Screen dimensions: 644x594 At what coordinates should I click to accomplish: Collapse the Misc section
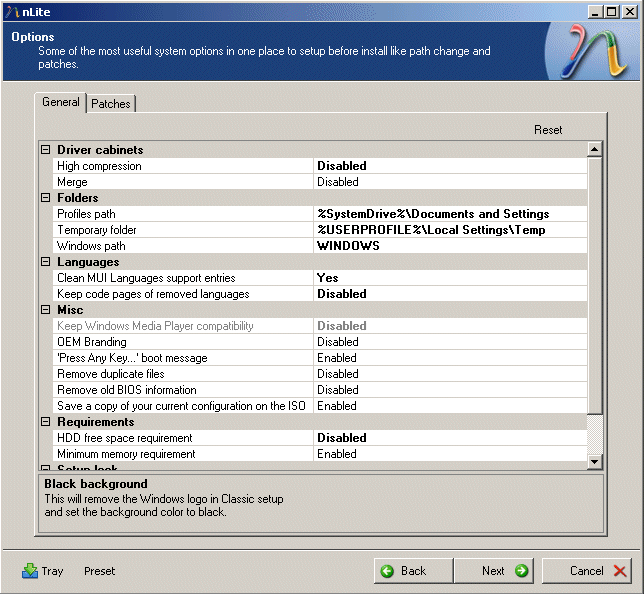[46, 310]
